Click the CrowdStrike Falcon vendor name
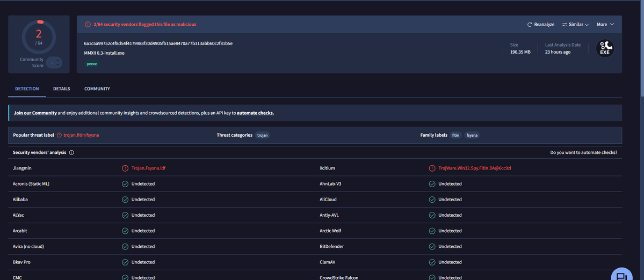The width and height of the screenshot is (644, 280). click(x=339, y=277)
